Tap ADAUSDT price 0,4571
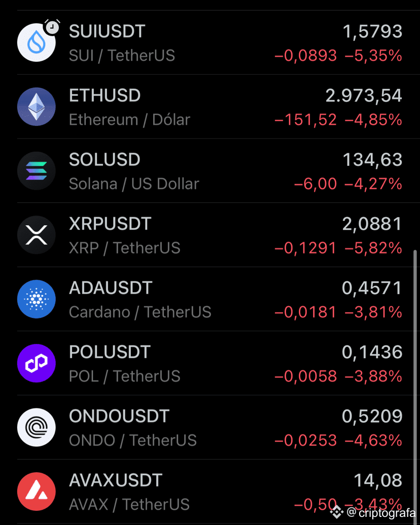 372,288
